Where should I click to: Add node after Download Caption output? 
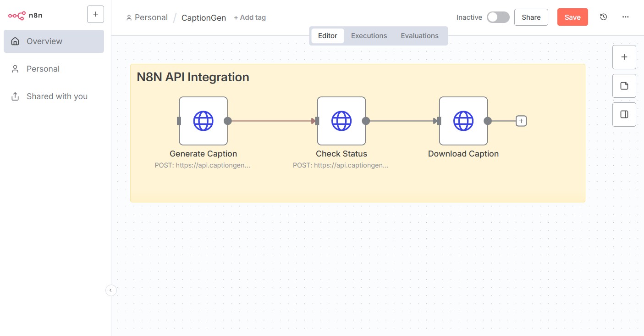pyautogui.click(x=521, y=121)
